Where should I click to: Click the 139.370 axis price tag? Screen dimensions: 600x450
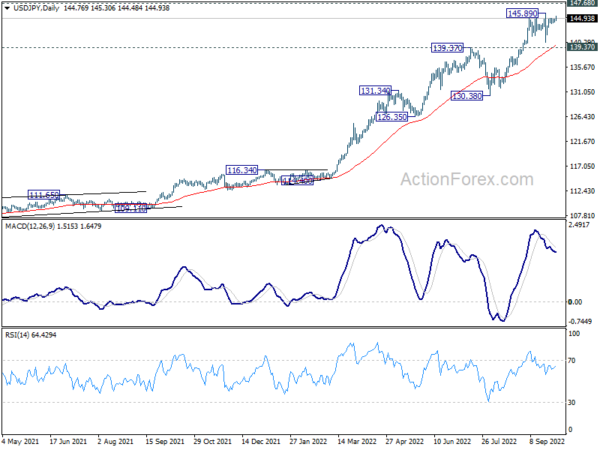point(582,47)
